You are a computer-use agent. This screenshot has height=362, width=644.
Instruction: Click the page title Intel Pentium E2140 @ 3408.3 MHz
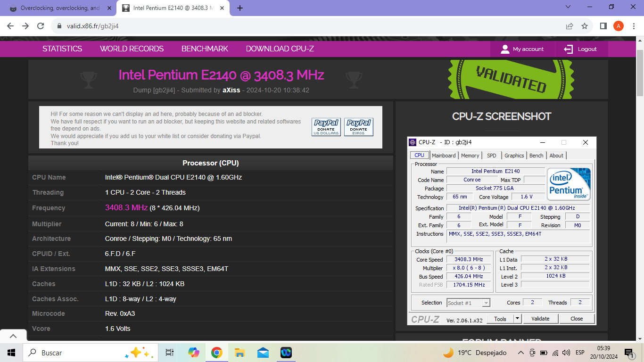[221, 75]
